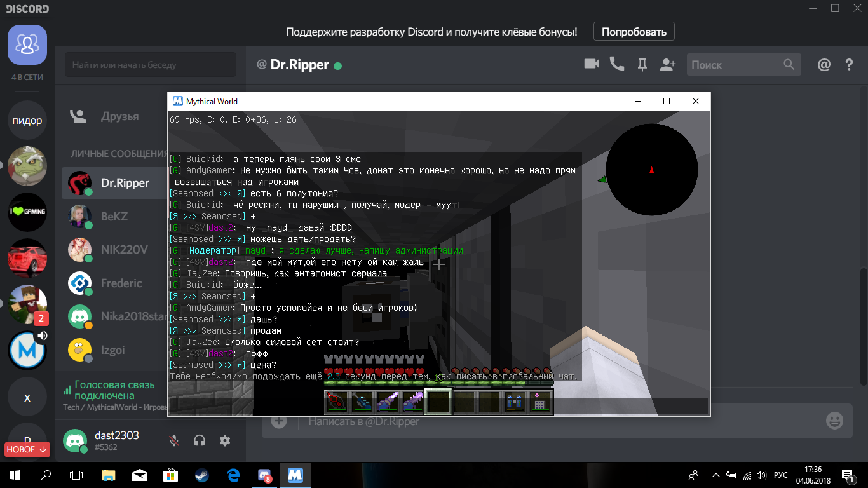Maximize the Mythical World window

click(667, 101)
